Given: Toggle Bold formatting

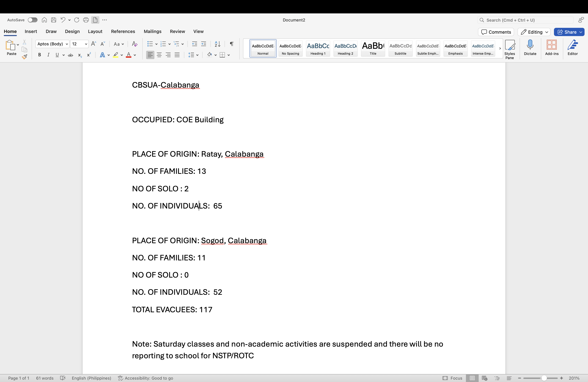Looking at the screenshot, I should click(40, 55).
